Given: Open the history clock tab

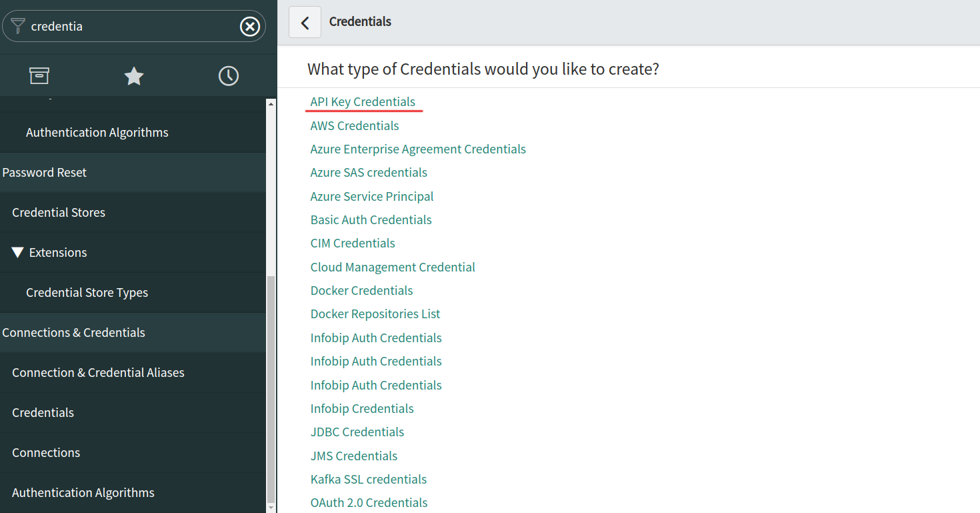Looking at the screenshot, I should pos(229,76).
